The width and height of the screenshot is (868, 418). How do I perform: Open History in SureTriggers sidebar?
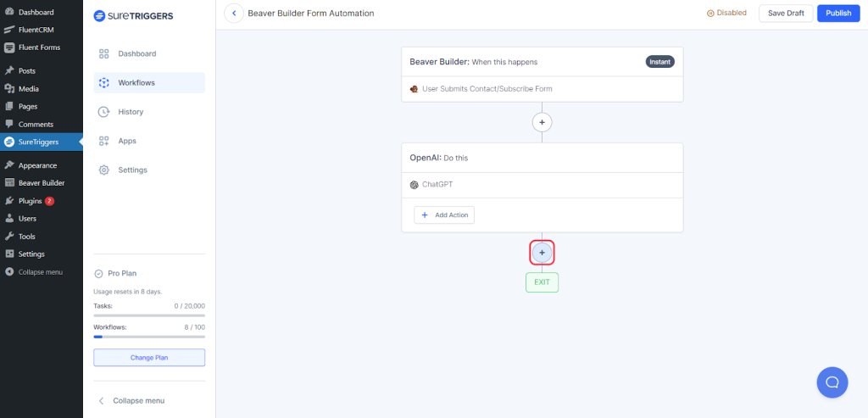coord(131,112)
